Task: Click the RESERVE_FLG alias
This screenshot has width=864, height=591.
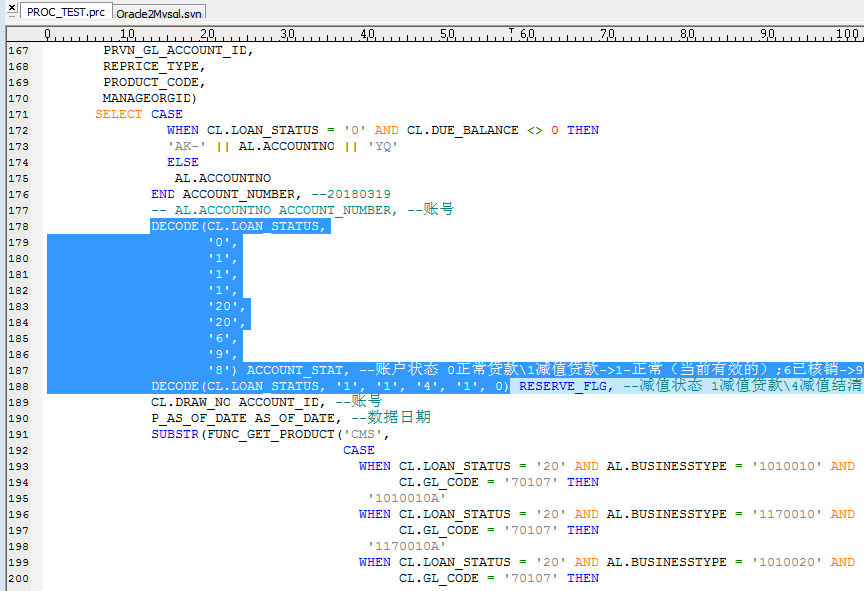Action: [565, 386]
